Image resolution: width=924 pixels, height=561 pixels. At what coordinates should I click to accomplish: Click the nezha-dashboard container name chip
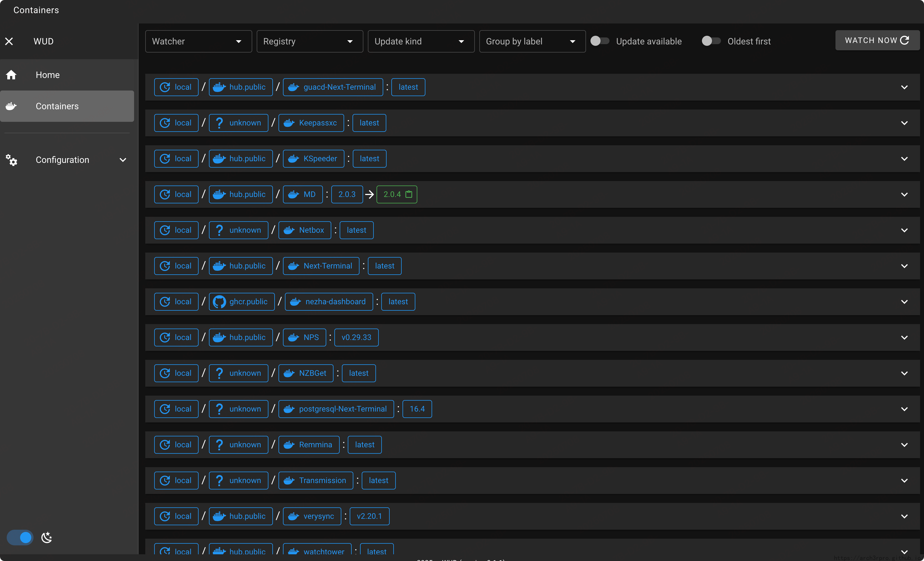329,301
